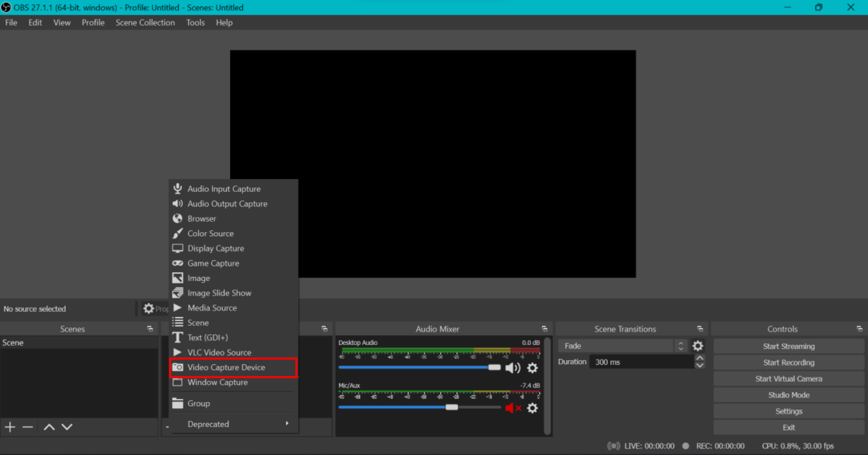Add Text (GDI+) source
This screenshot has height=455, width=868.
(x=234, y=337)
